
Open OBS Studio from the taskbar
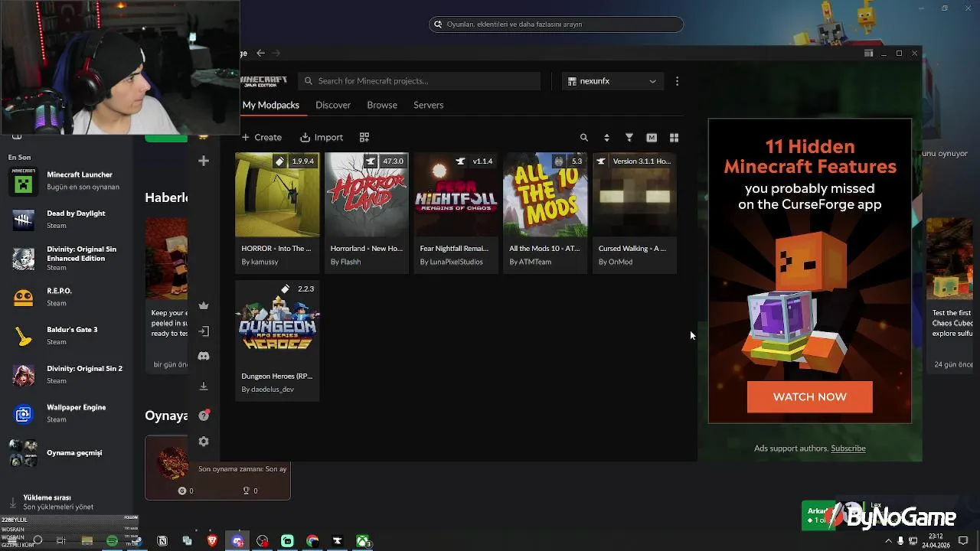click(263, 541)
